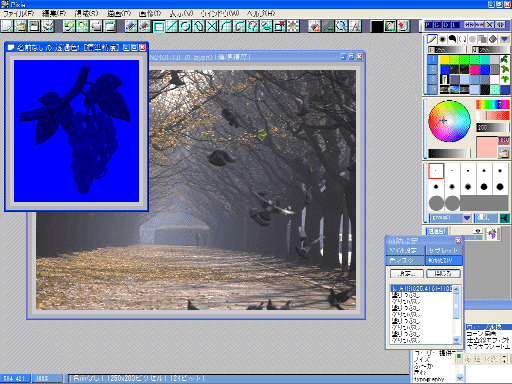Click the New document toolbar icon
Viewport: 512px width, 384px height.
point(7,26)
